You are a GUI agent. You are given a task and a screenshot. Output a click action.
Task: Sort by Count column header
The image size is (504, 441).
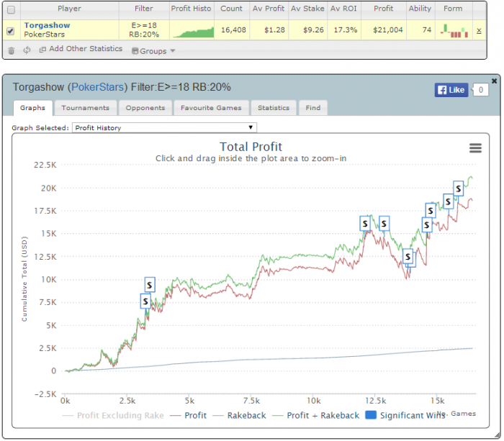231,9
